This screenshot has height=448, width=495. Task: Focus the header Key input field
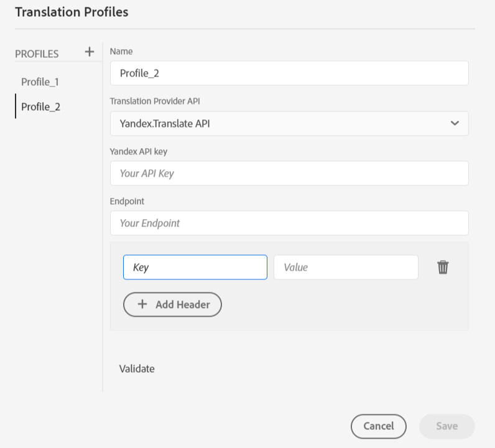coord(195,268)
